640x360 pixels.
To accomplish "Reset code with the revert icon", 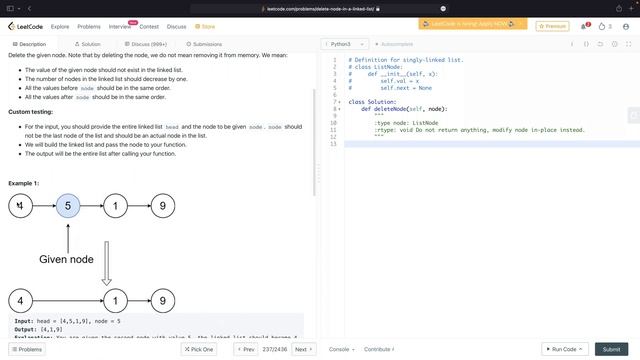I will point(600,44).
